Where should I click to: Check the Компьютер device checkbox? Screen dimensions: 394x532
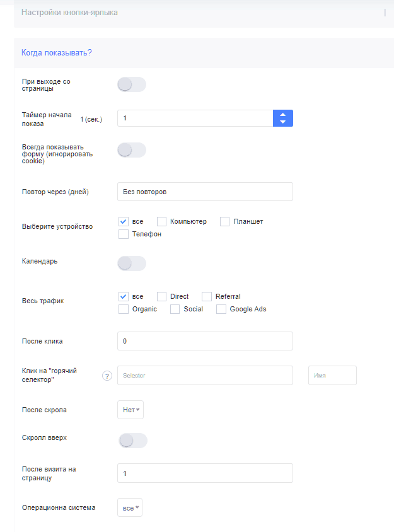tap(161, 221)
